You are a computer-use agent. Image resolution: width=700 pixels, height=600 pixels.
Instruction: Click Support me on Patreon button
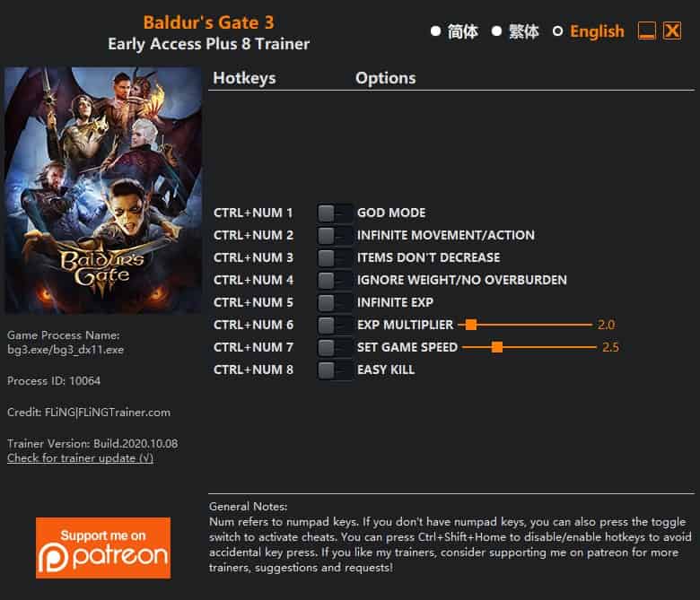(x=103, y=548)
